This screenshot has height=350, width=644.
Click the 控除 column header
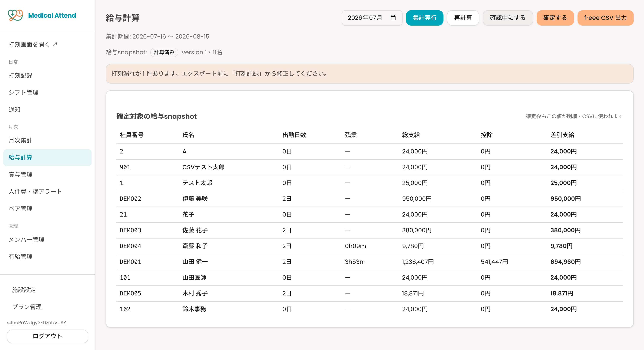pos(487,135)
